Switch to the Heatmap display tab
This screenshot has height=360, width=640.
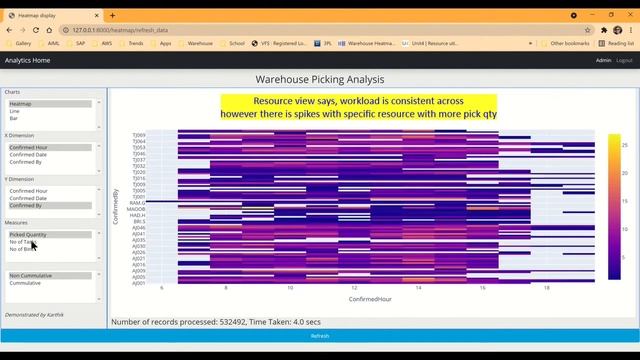[53, 16]
